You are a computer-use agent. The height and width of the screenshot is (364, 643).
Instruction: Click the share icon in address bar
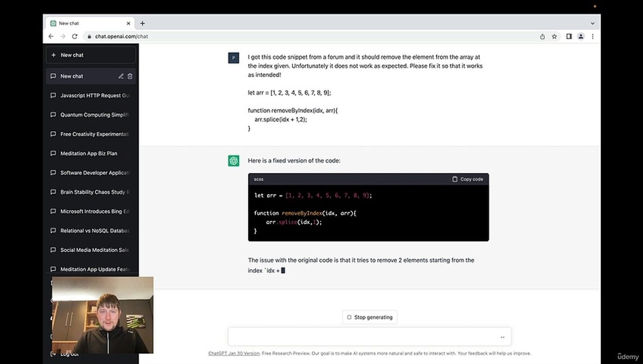(x=542, y=36)
